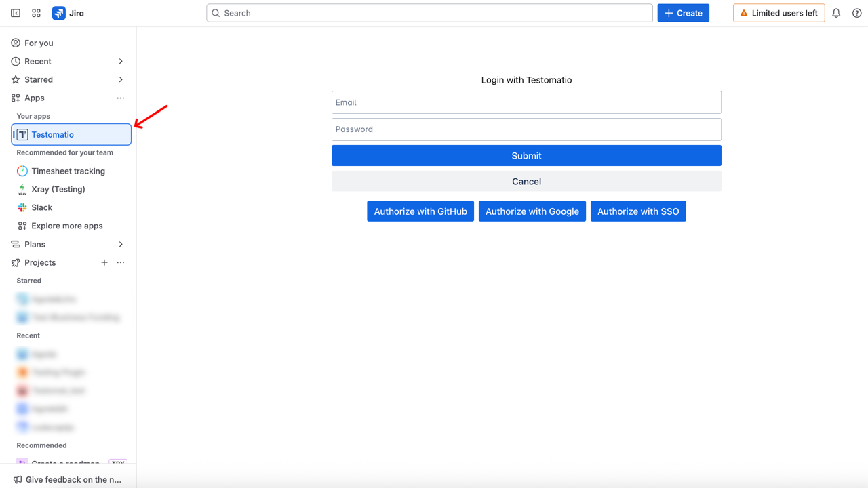Open the help question mark icon
The image size is (868, 488).
point(857,13)
